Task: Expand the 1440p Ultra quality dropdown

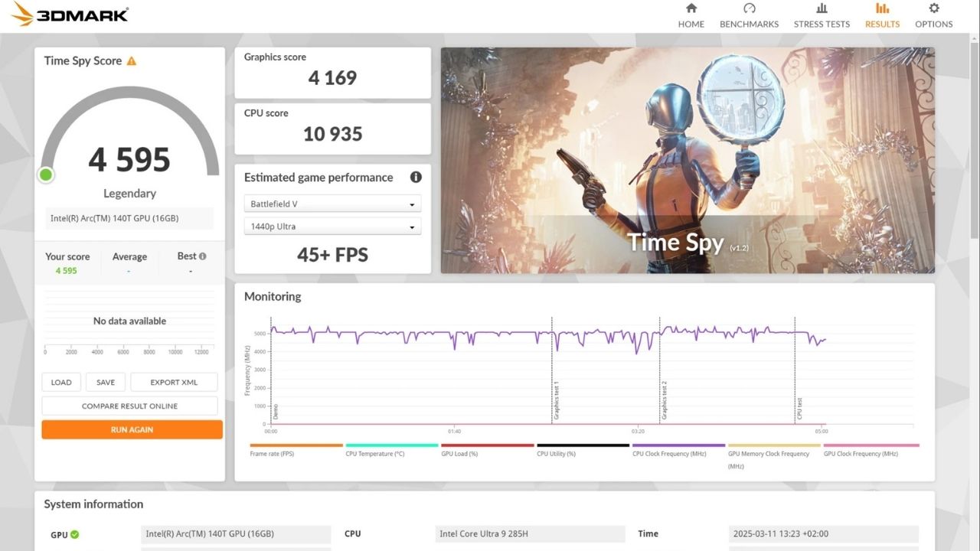Action: (x=332, y=226)
